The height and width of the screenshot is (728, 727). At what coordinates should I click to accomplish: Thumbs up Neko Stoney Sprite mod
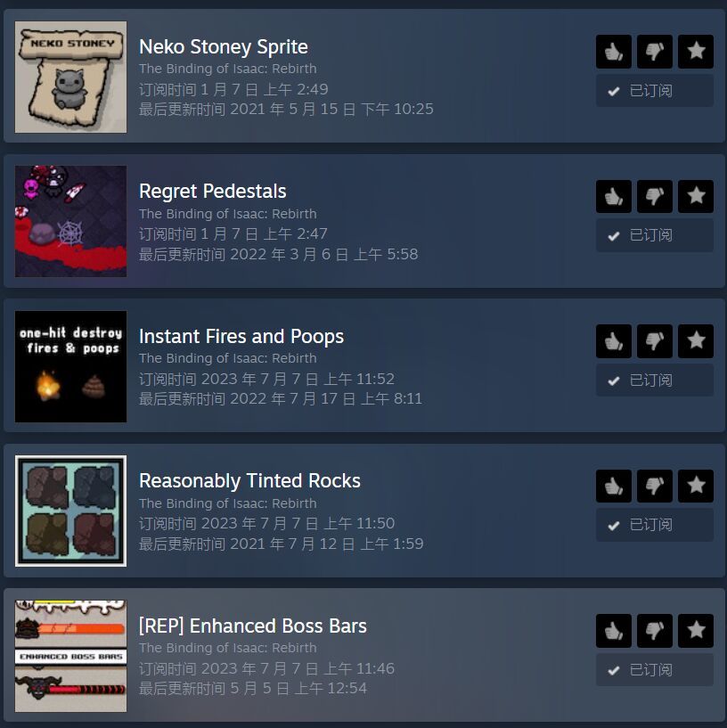[x=613, y=52]
